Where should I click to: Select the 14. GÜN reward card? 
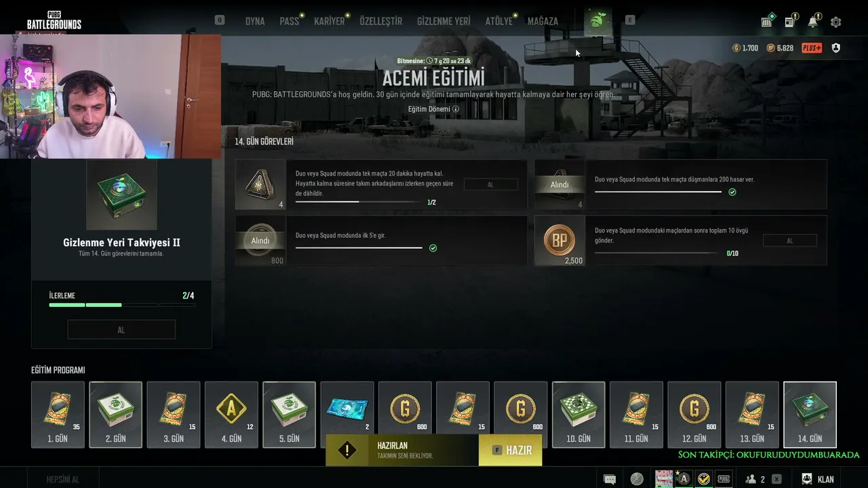pos(810,415)
